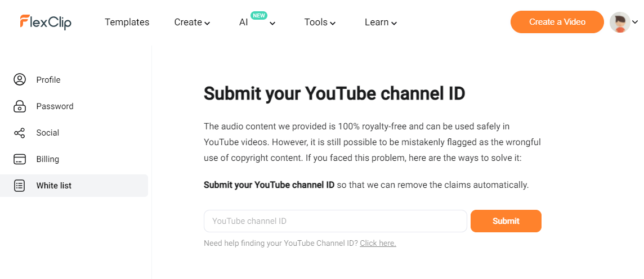Open the AI menu label
The height and width of the screenshot is (279, 644).
pos(244,22)
